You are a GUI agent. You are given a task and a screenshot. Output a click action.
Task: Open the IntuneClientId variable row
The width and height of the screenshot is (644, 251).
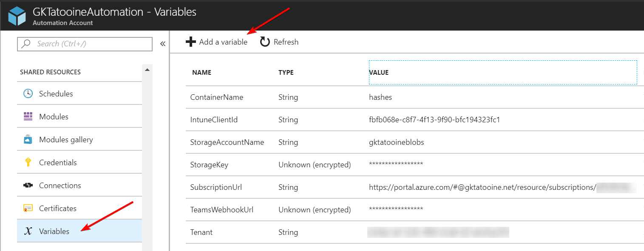414,120
